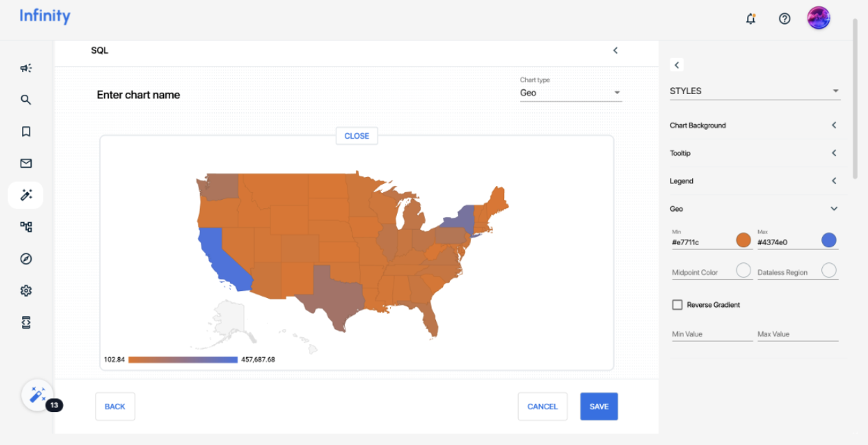
Task: Click the Min Value input field
Action: tap(711, 334)
